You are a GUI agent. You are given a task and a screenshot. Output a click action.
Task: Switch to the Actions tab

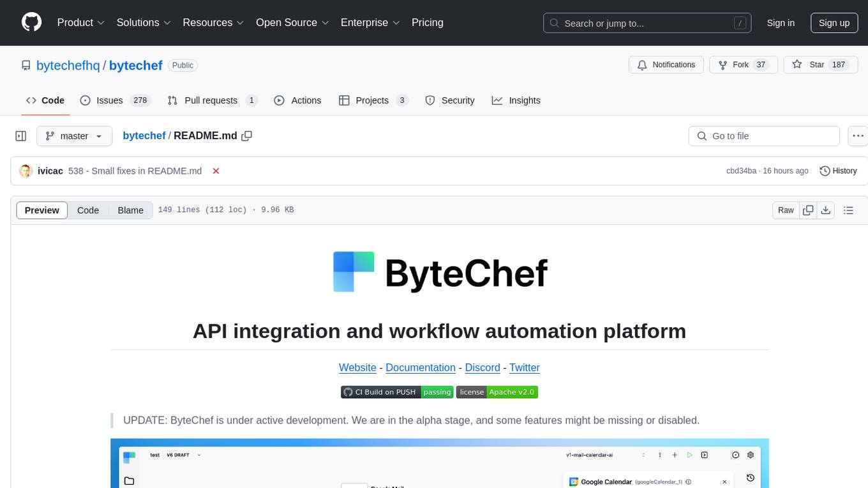pyautogui.click(x=297, y=100)
